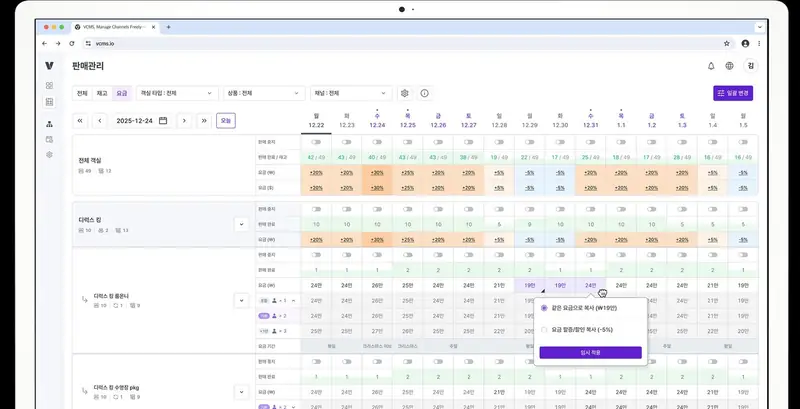This screenshot has width=800, height=409.
Task: Toggle 판매 중지 for 디럭스 킹 on 12.31
Action: (590, 210)
